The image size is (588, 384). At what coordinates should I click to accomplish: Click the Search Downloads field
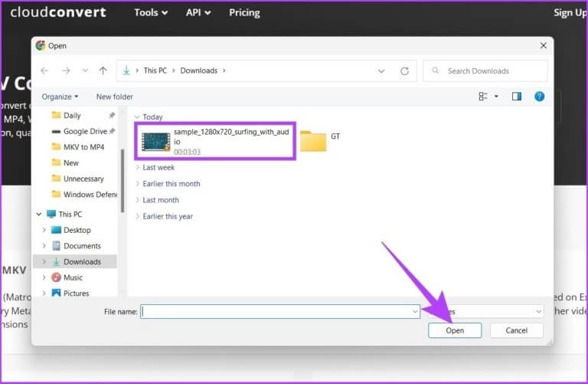point(485,71)
